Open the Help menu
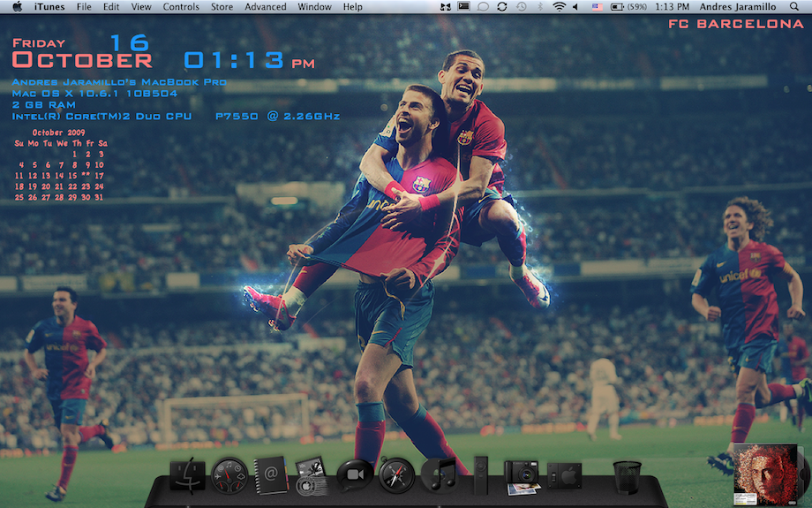Image resolution: width=812 pixels, height=508 pixels. (x=353, y=7)
